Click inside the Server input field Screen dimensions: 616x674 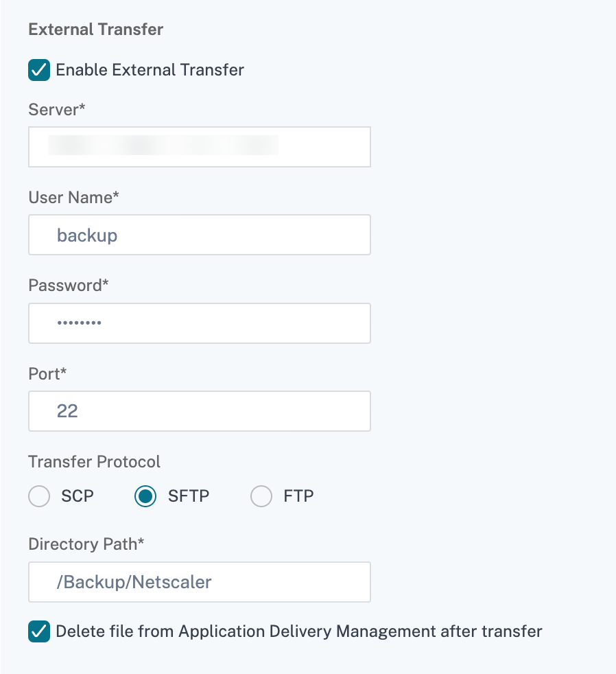point(199,147)
